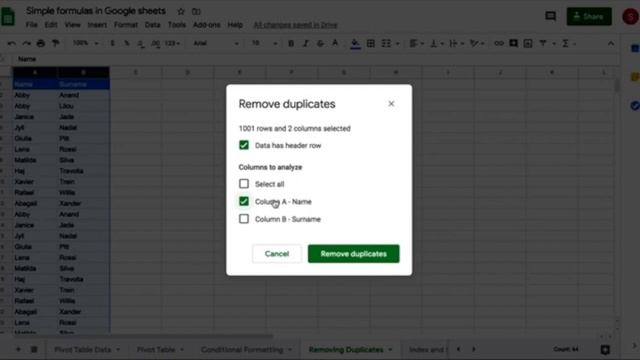Open the Format menu
The width and height of the screenshot is (640, 360).
click(x=126, y=25)
